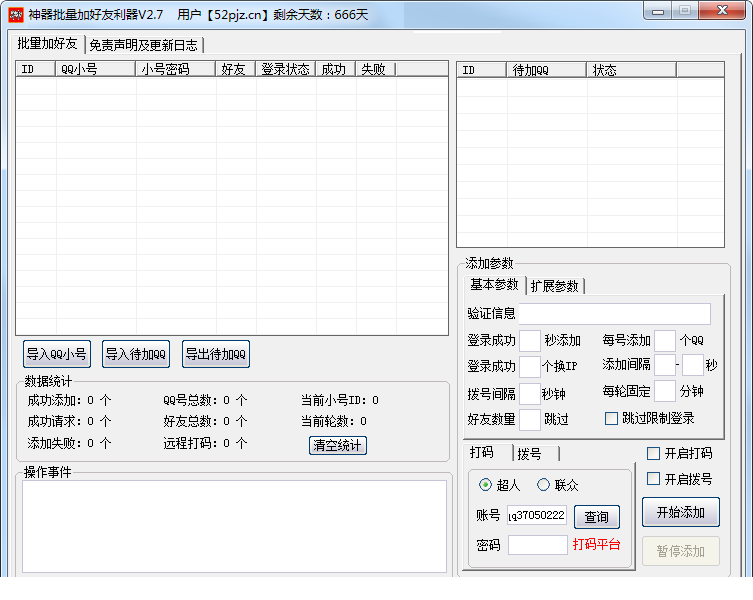Click the 账号 input field
This screenshot has height=600, width=753.
(537, 515)
